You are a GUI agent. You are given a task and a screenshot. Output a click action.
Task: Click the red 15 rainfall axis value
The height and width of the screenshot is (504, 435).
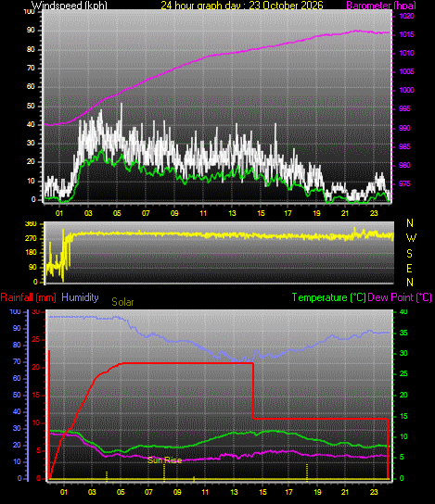click(x=36, y=396)
